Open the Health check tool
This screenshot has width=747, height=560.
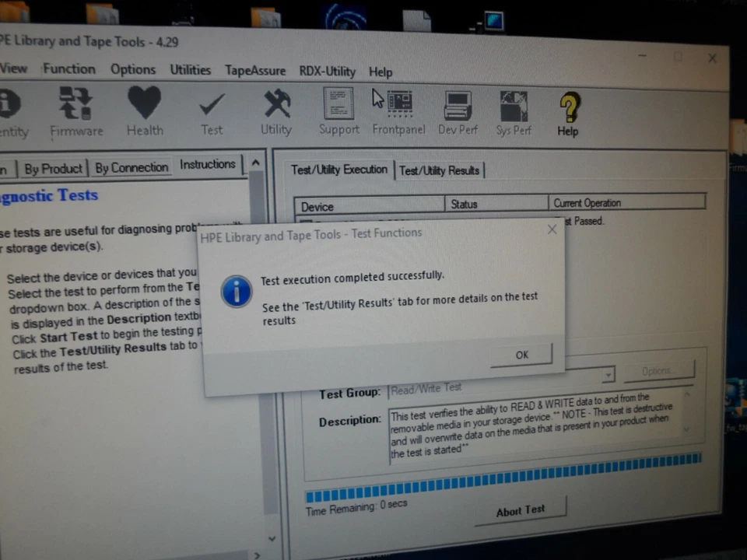click(145, 112)
